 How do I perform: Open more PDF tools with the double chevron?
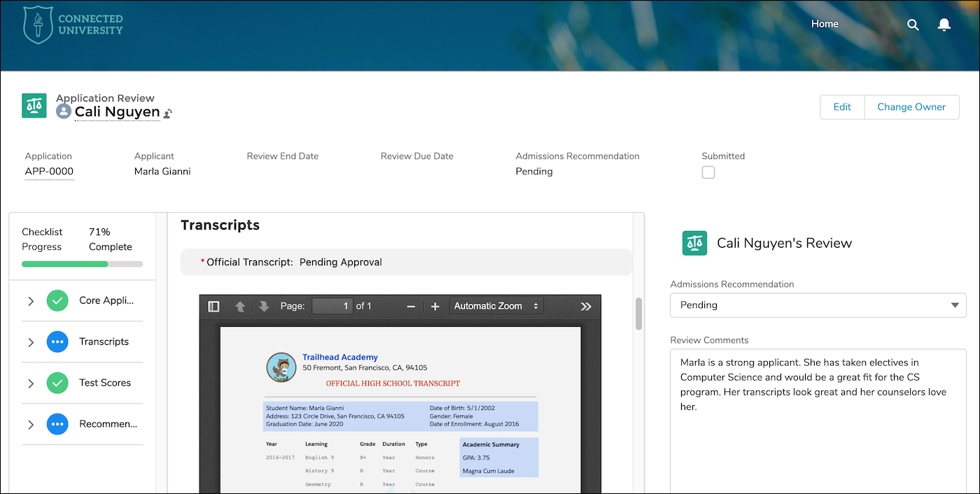586,305
